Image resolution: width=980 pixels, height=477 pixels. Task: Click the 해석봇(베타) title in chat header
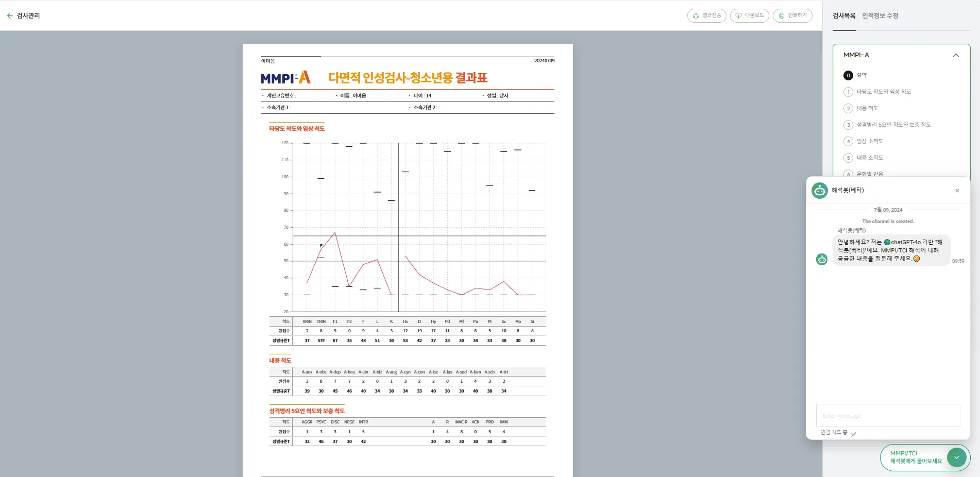click(x=848, y=191)
